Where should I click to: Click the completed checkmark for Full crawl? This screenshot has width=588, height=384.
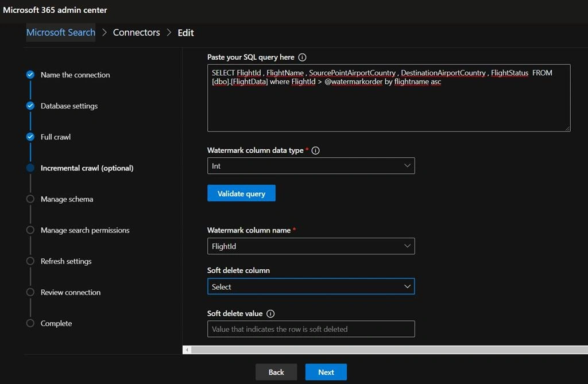[x=30, y=137]
